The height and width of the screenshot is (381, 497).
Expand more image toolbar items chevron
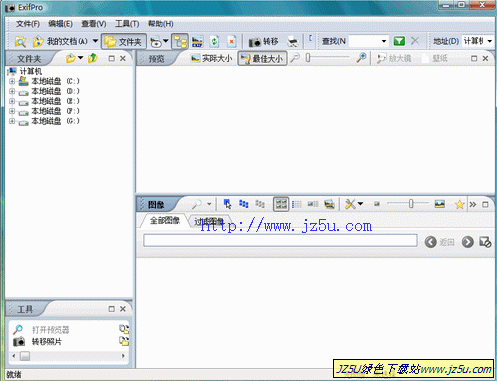(473, 204)
